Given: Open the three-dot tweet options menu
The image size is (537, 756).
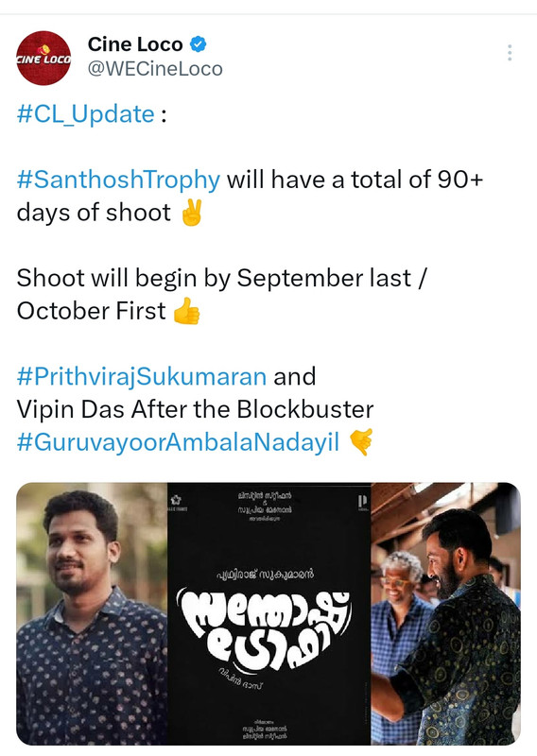Looking at the screenshot, I should pyautogui.click(x=510, y=53).
